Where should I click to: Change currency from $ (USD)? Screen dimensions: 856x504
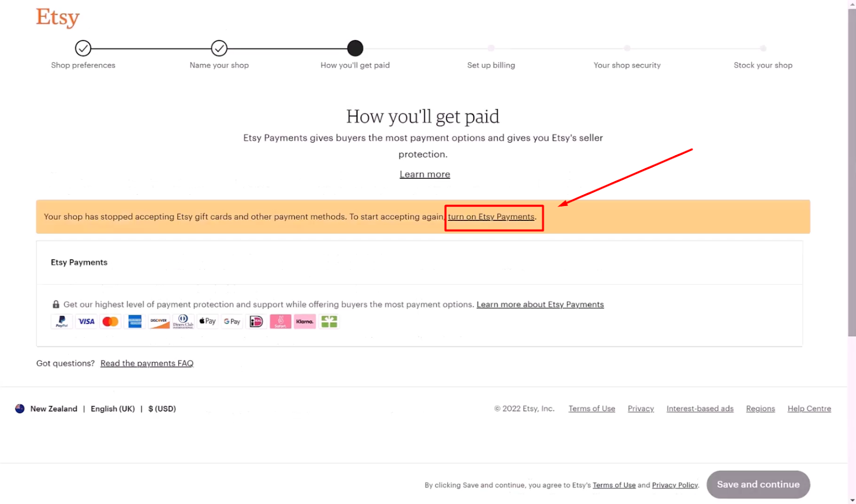click(162, 409)
